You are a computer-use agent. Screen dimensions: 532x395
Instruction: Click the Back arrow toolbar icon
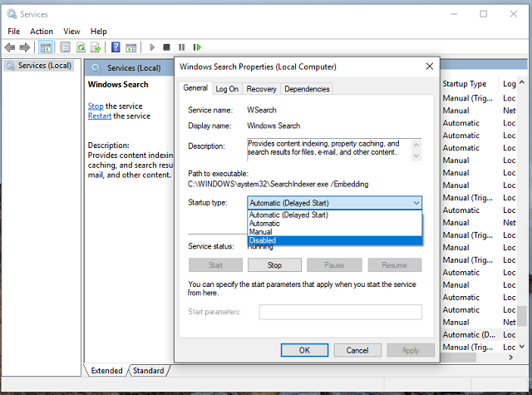tap(10, 47)
